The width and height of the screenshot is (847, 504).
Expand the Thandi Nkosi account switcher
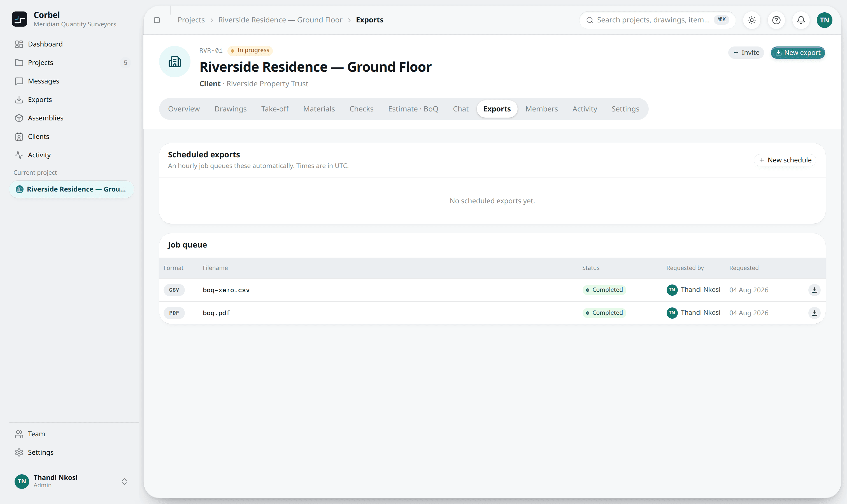click(x=72, y=481)
